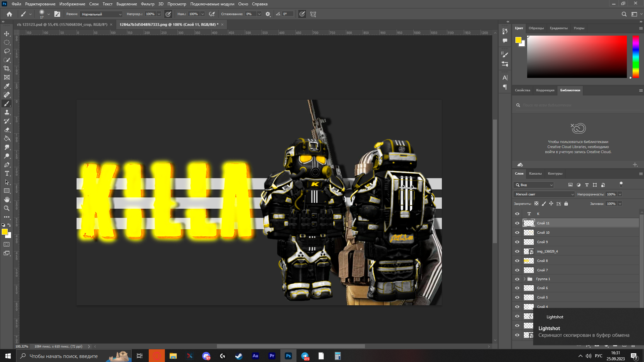Open the brush Режим Нормальный dropdown
This screenshot has width=644, height=362.
pyautogui.click(x=101, y=14)
